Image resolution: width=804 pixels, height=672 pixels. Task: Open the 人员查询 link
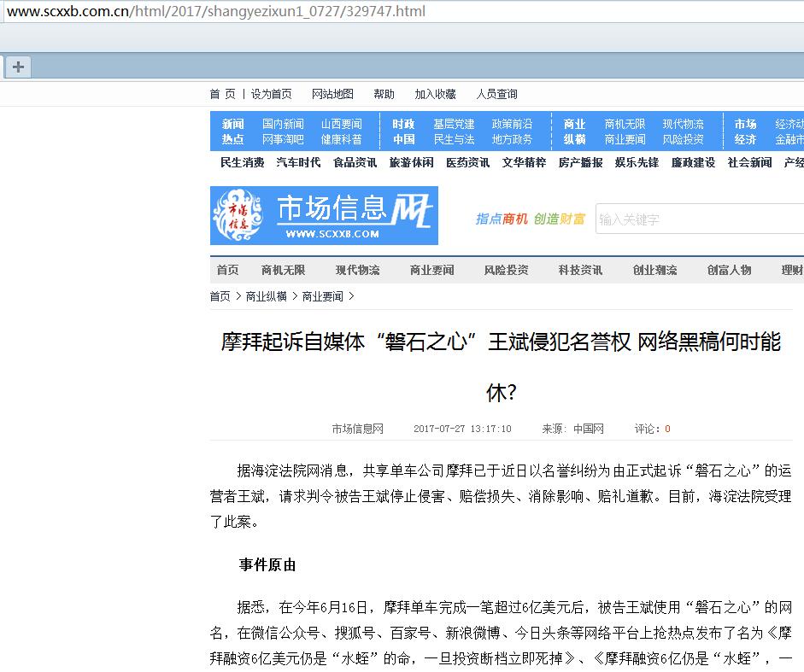pos(497,94)
